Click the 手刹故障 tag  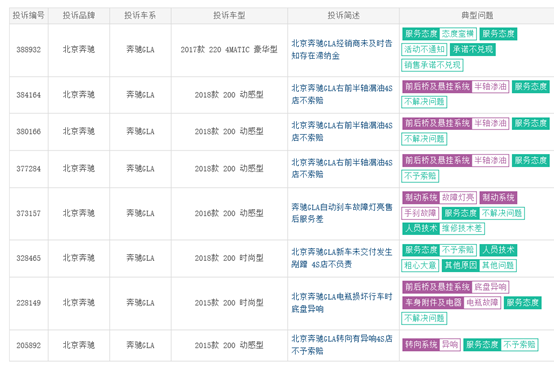(x=420, y=213)
